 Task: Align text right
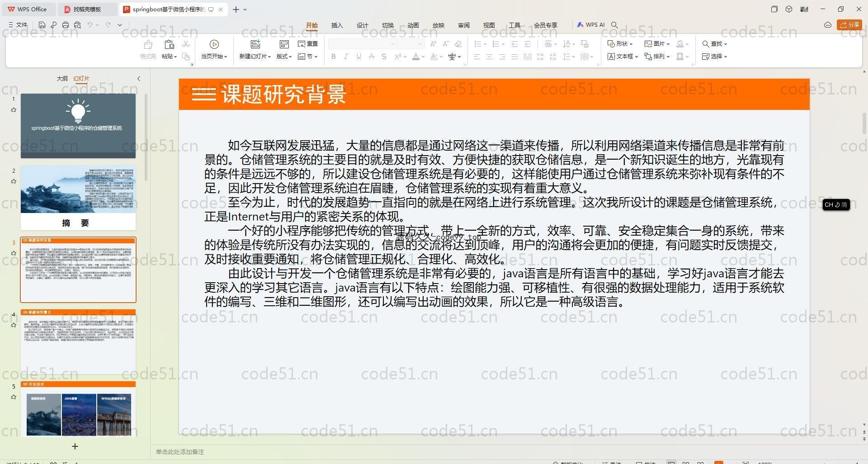(502, 57)
